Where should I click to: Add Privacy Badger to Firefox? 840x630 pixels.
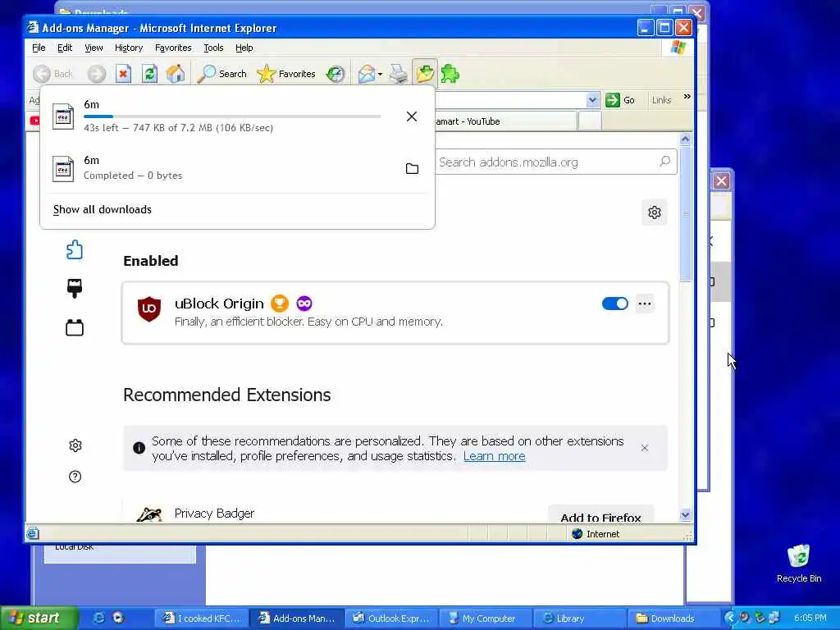tap(600, 515)
